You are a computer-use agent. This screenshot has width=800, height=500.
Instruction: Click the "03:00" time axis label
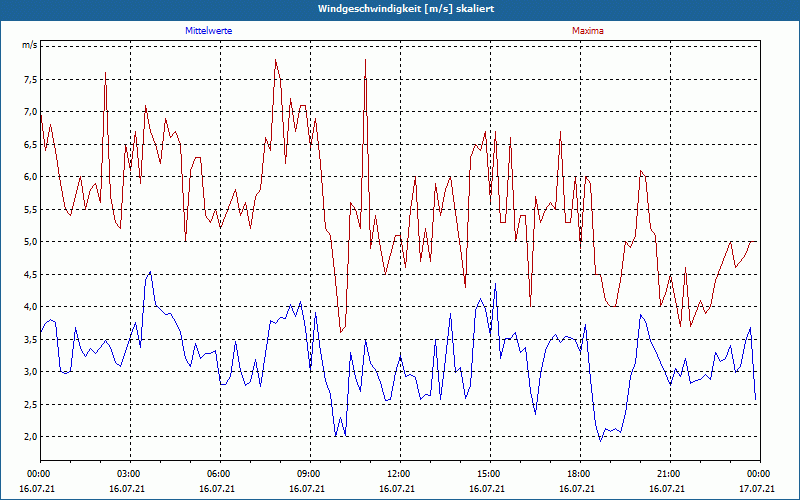(x=131, y=474)
